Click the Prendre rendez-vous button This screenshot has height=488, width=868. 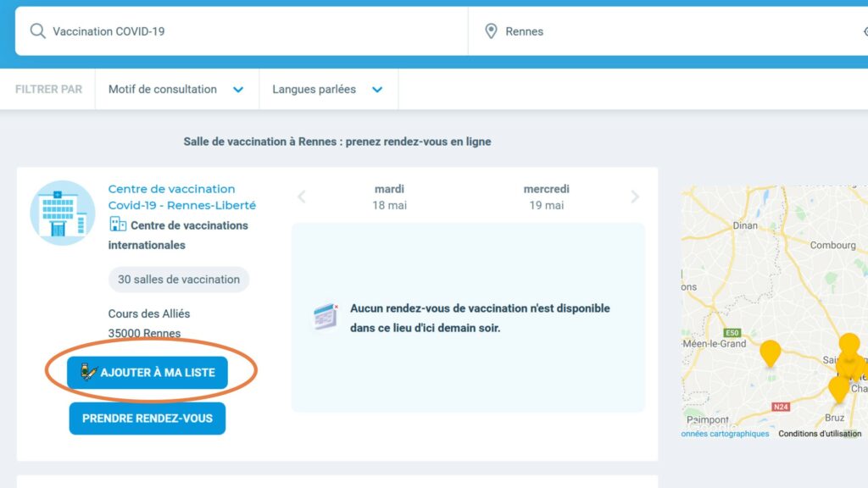tap(147, 419)
